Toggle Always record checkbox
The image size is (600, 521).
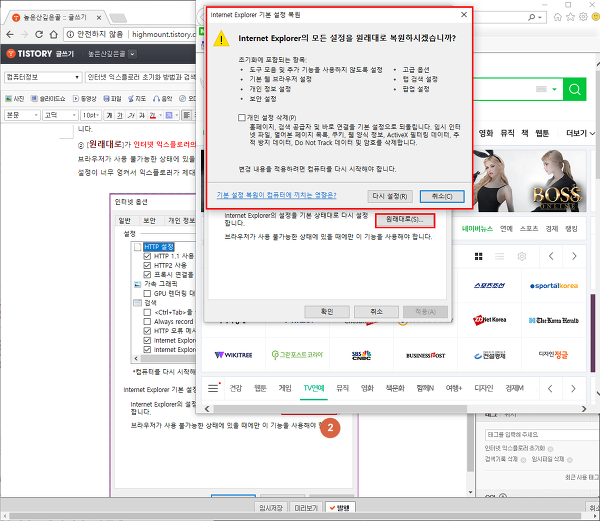(x=147, y=322)
